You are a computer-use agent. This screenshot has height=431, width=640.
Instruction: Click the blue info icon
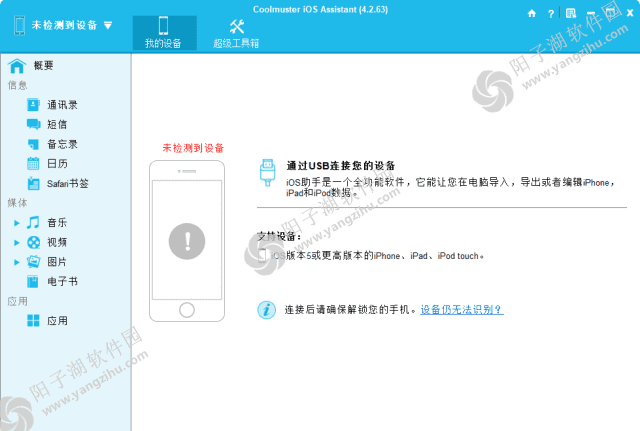(267, 310)
